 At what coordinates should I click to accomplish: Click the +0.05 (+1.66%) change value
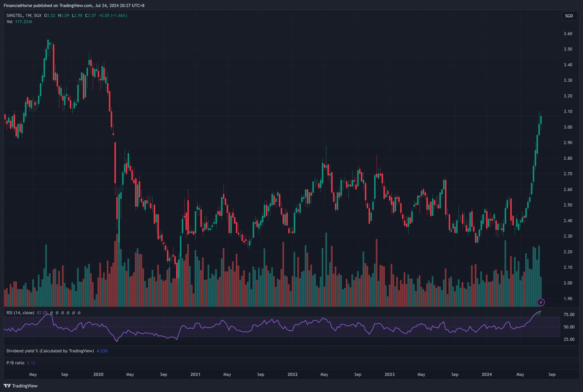point(113,15)
